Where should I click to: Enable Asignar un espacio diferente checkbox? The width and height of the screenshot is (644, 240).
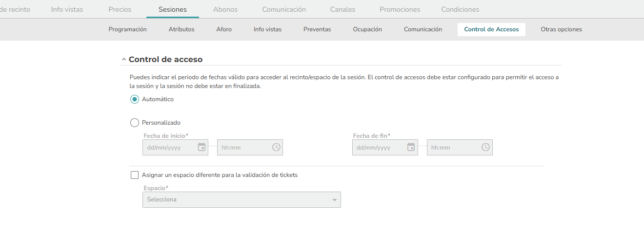135,175
